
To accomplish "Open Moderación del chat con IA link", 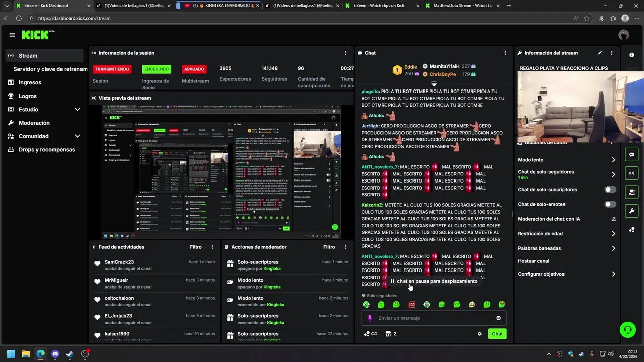I will [x=567, y=219].
